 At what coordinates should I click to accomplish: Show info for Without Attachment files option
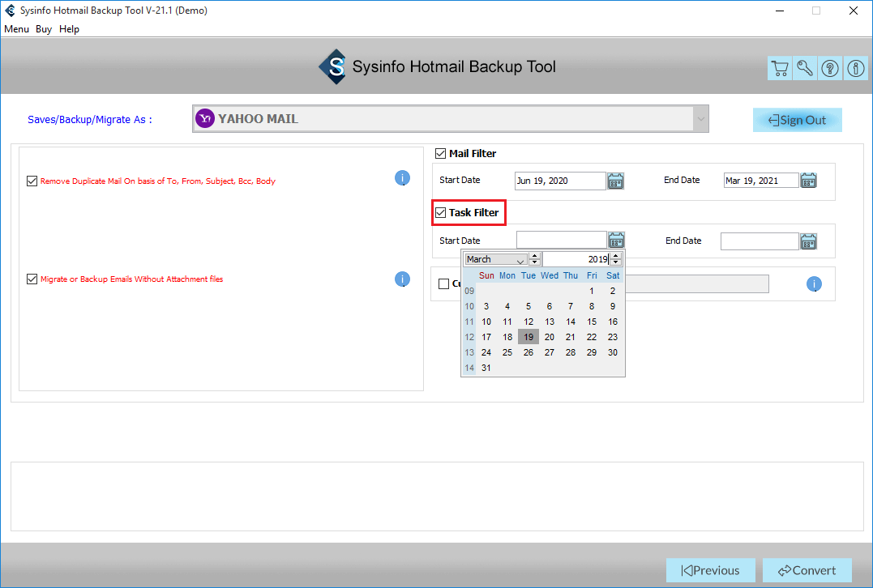click(x=403, y=279)
